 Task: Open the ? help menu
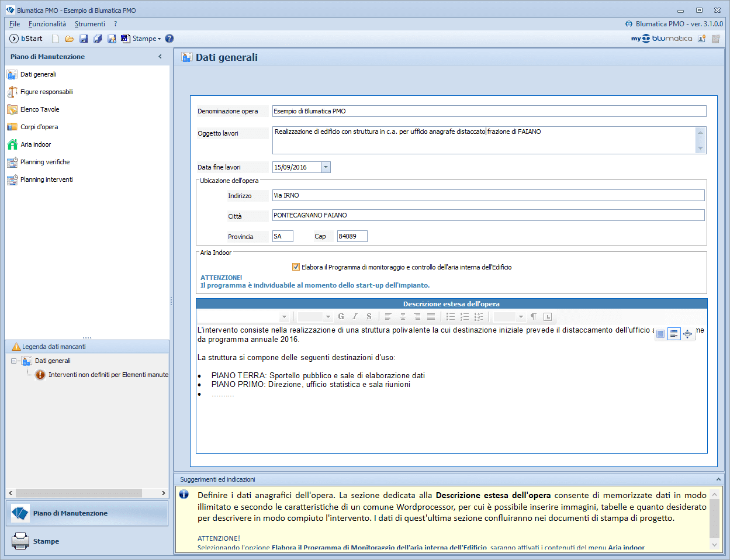tap(116, 24)
